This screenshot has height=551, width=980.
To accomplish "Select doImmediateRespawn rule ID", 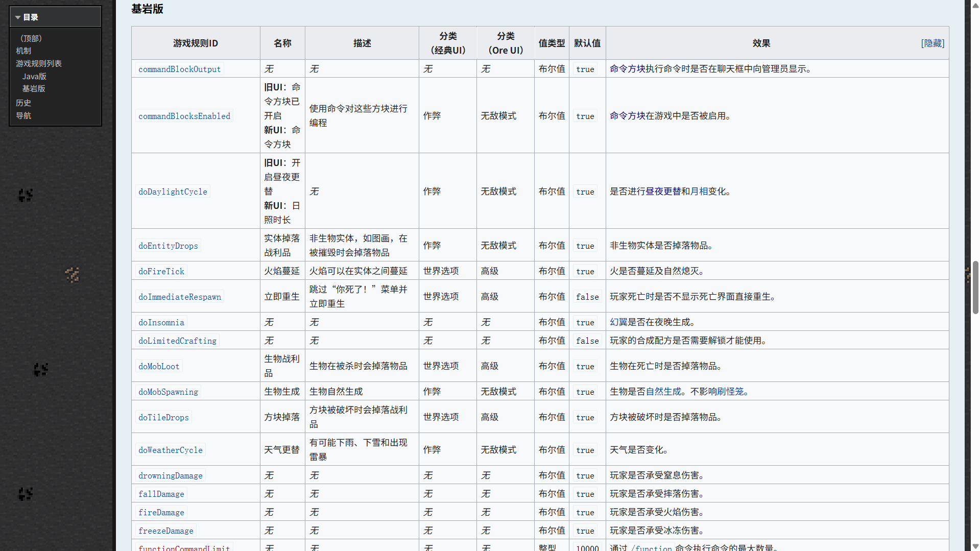I will (180, 297).
